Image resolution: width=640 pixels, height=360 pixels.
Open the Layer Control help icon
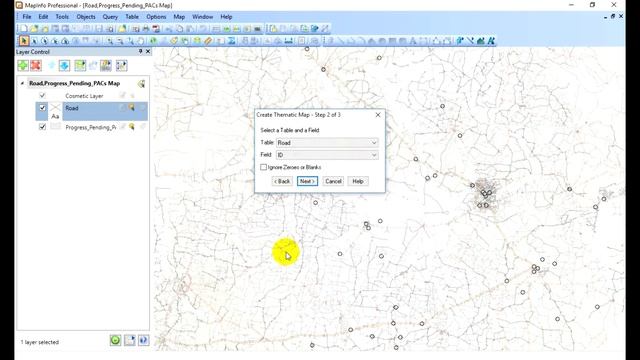coord(143,340)
